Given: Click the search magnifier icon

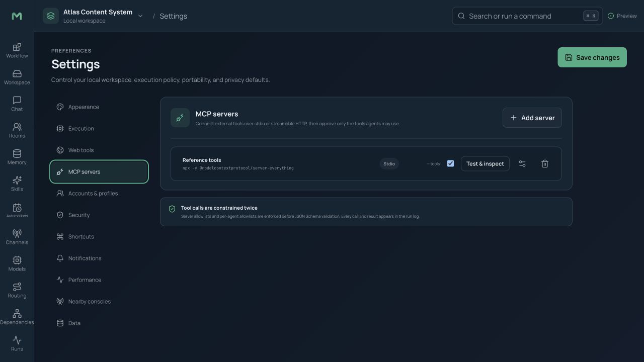Looking at the screenshot, I should (461, 16).
